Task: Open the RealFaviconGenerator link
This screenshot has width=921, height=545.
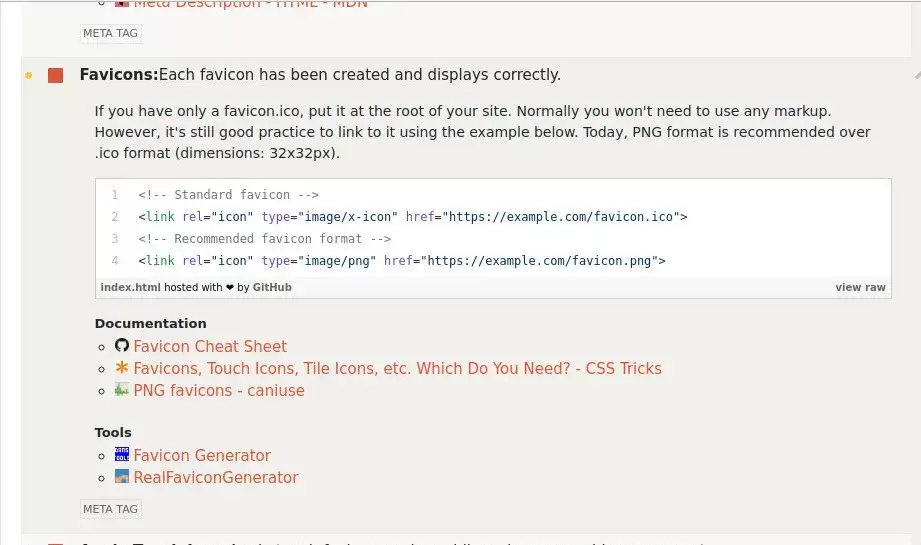Action: click(x=216, y=477)
